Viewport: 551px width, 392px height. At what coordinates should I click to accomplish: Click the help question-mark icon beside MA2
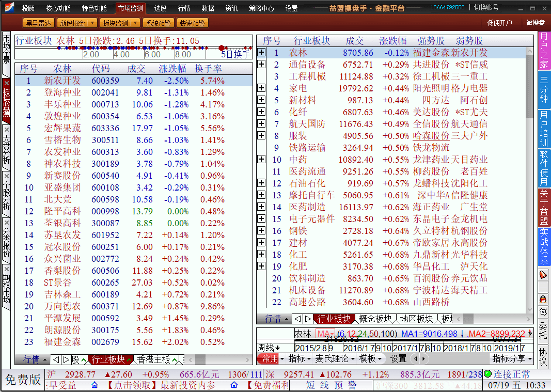530,334
